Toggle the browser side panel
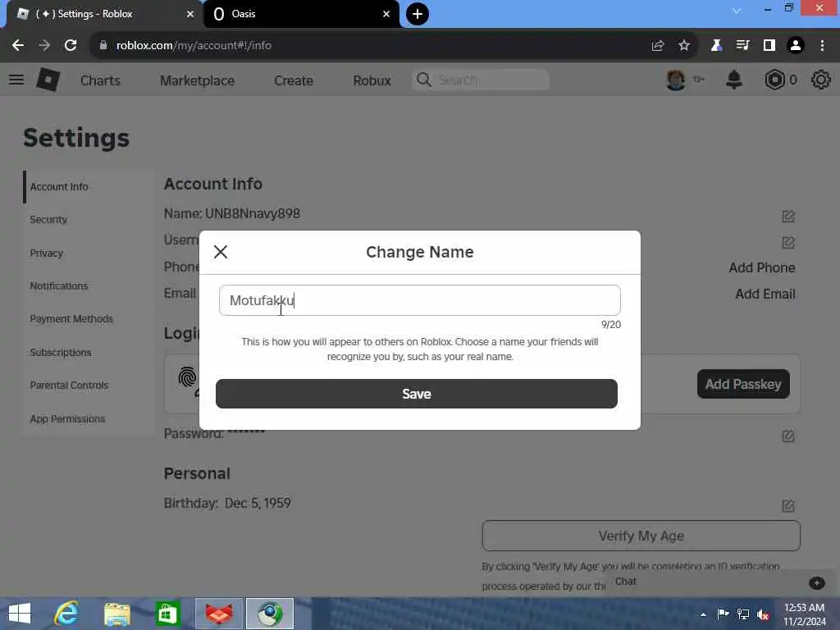Screen dimensions: 840x630 click(x=769, y=46)
